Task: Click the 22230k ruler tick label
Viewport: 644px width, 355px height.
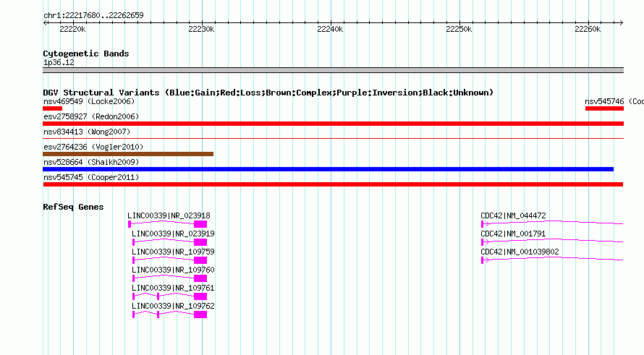Action: click(201, 29)
